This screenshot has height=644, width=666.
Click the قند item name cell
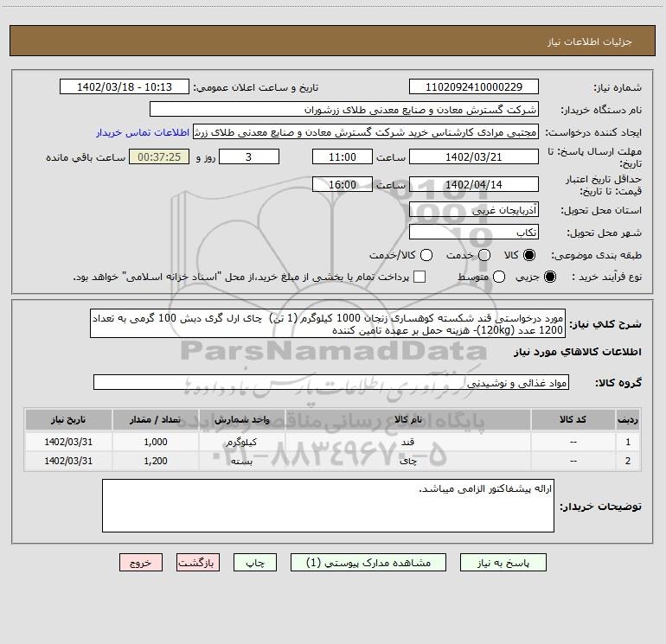point(407,442)
